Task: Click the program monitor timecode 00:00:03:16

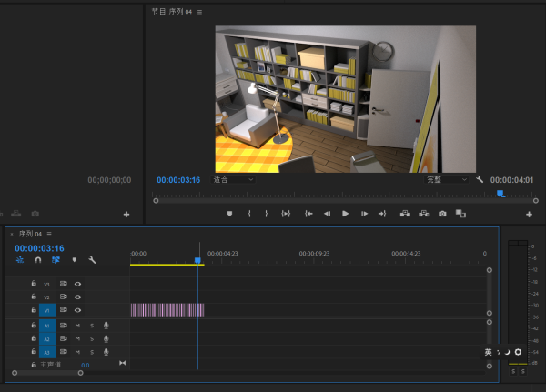Action: [178, 180]
